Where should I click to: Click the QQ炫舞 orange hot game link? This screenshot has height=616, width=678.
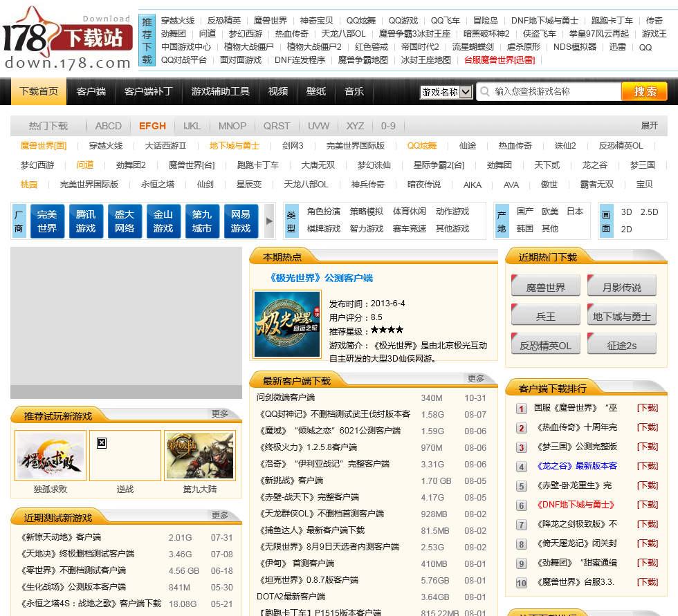click(421, 146)
